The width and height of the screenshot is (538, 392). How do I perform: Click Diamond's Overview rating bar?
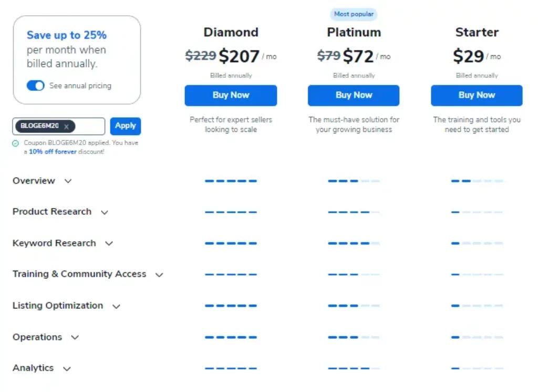231,181
